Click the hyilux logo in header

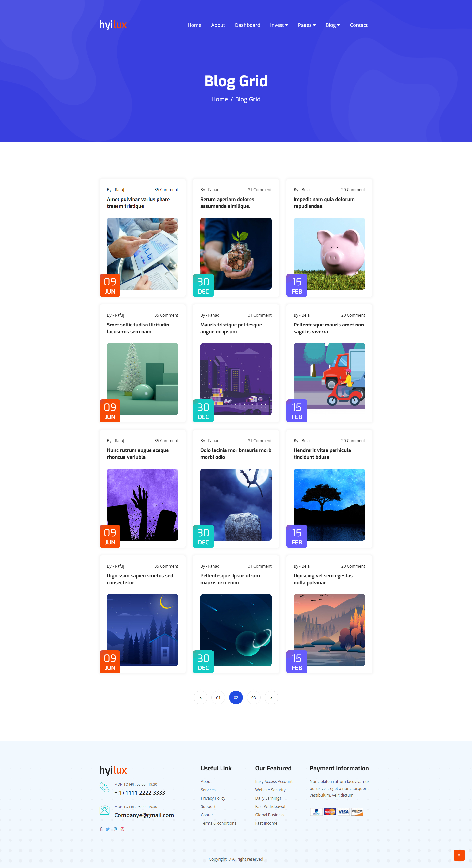tap(113, 25)
